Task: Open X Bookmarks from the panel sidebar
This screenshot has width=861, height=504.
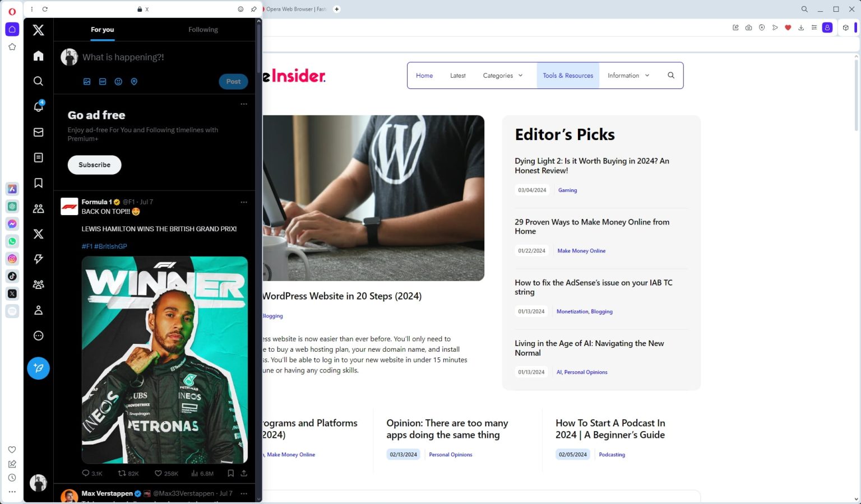Action: tap(38, 183)
